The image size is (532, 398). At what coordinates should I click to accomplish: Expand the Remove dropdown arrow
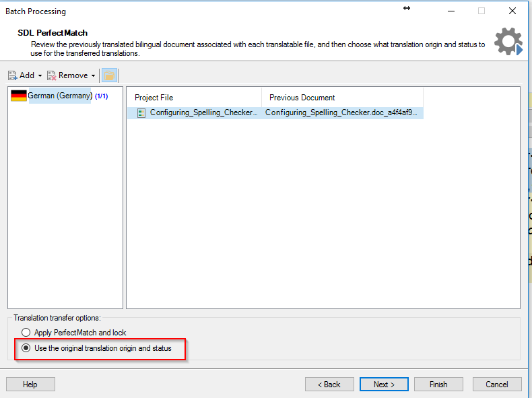[x=93, y=75]
